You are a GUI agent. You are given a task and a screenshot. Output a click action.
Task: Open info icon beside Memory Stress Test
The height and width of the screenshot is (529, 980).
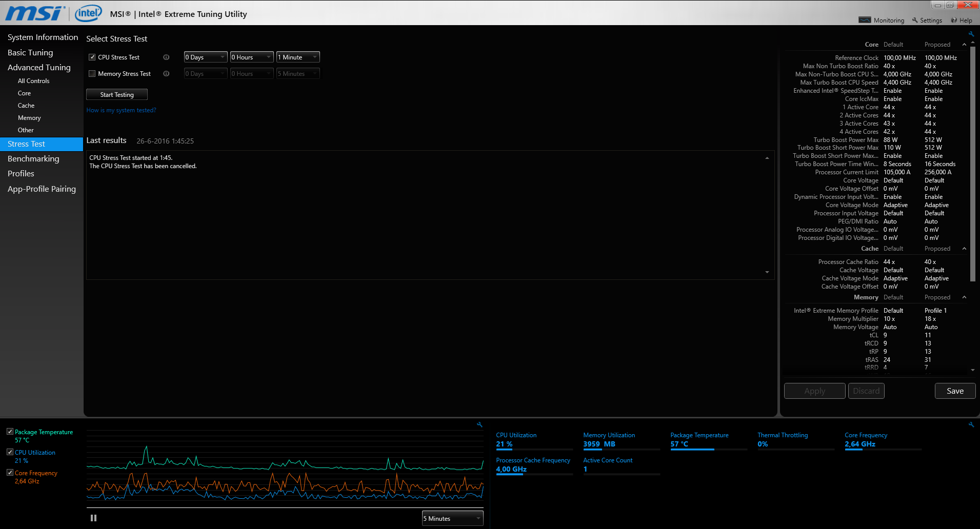pos(166,74)
